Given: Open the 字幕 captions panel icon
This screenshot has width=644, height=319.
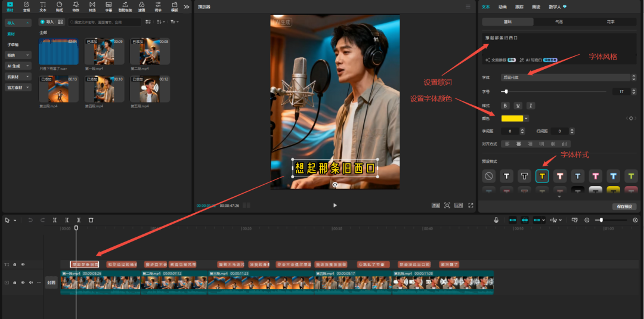Looking at the screenshot, I should (x=109, y=6).
